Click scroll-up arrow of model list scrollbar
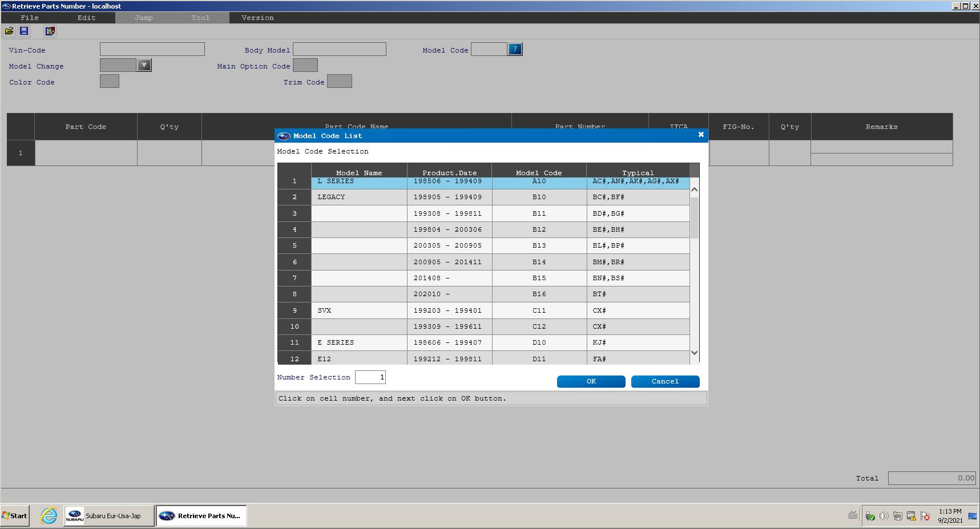This screenshot has height=529, width=980. coord(695,189)
